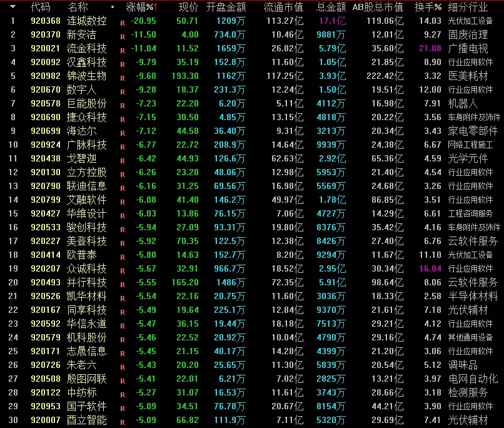The width and height of the screenshot is (504, 428).
Task: Click the R marker for 连城数控
Action: point(123,23)
